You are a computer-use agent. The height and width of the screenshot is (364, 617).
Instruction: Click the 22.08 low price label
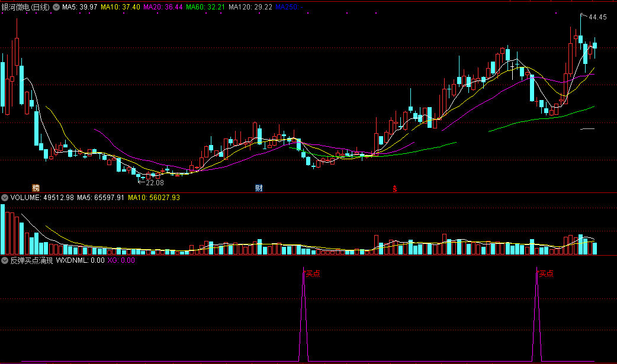pyautogui.click(x=155, y=182)
